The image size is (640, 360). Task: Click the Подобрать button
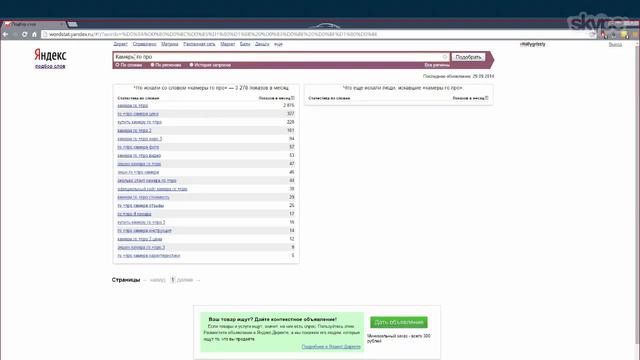[468, 57]
